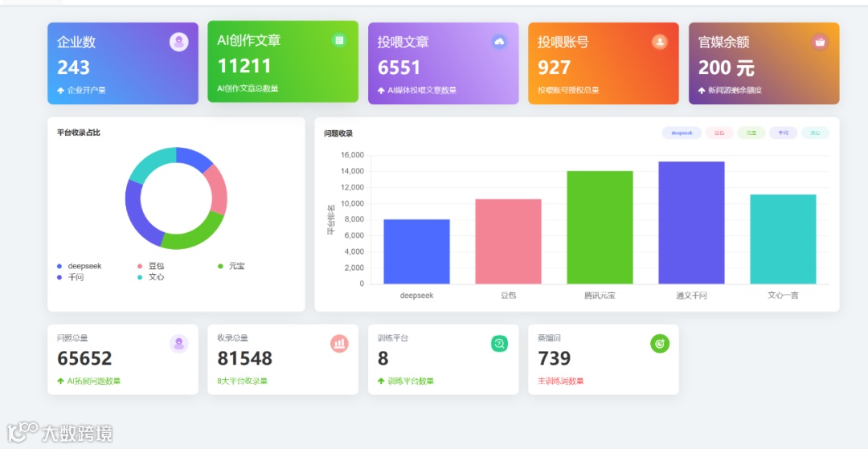Select the 元宝 pill in 问题收录 chart
Viewport: 868px width, 449px height.
coord(751,133)
